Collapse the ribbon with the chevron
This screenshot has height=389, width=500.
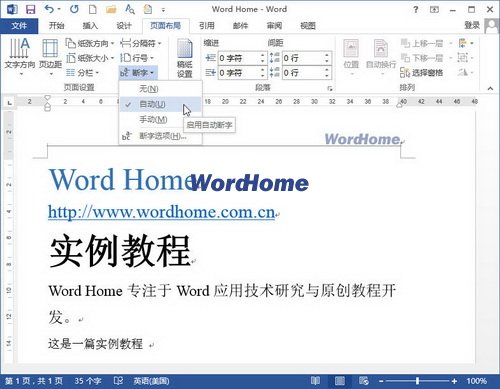(x=490, y=89)
